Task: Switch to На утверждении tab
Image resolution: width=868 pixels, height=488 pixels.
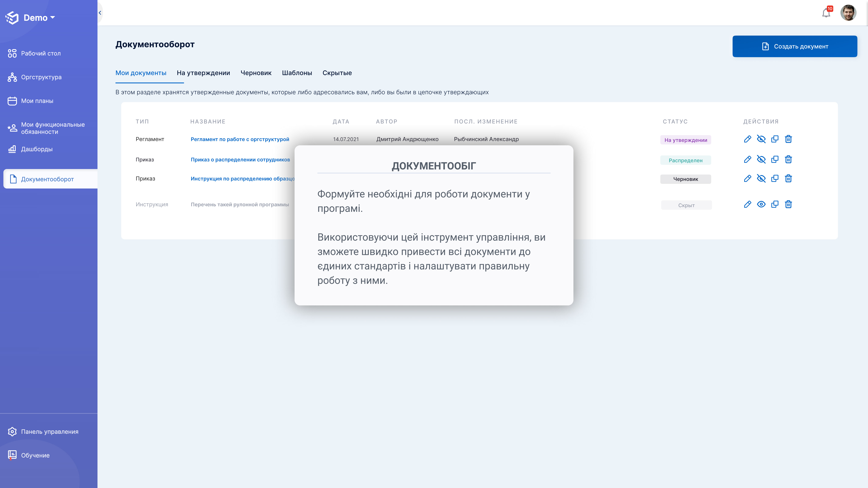Action: pyautogui.click(x=203, y=73)
